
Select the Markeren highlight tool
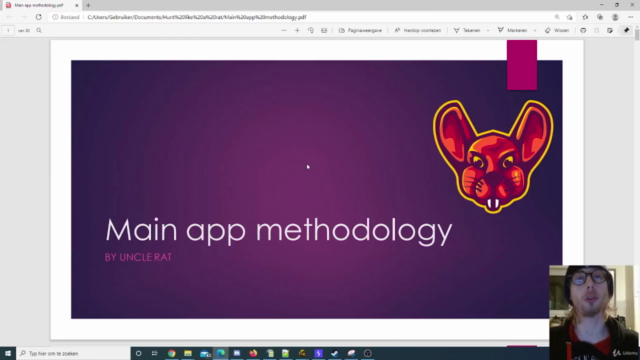512,30
